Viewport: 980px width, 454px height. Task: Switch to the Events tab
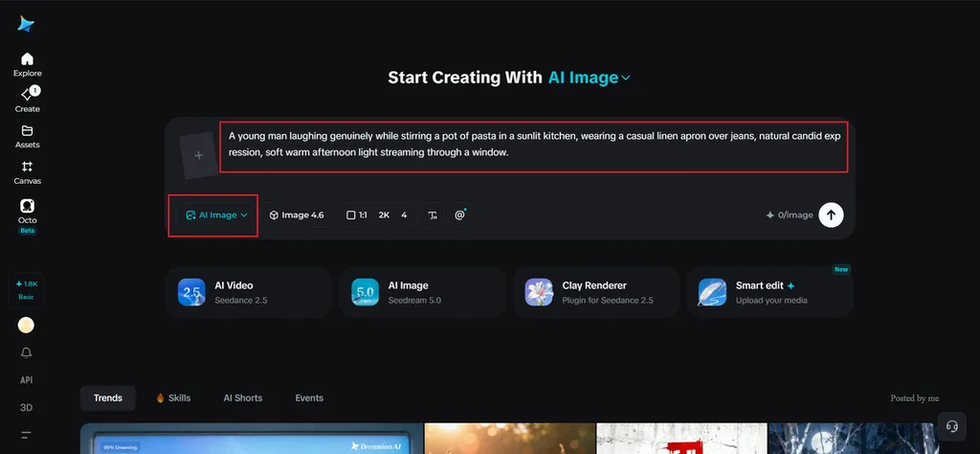point(309,397)
